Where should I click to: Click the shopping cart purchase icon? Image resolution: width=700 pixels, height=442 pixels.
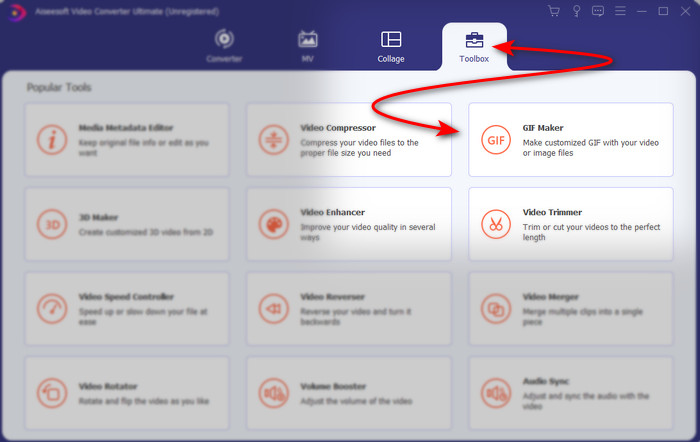[x=554, y=11]
